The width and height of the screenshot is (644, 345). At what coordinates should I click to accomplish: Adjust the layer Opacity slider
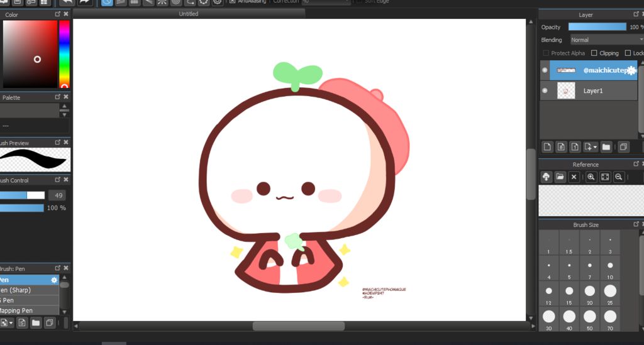(x=597, y=26)
